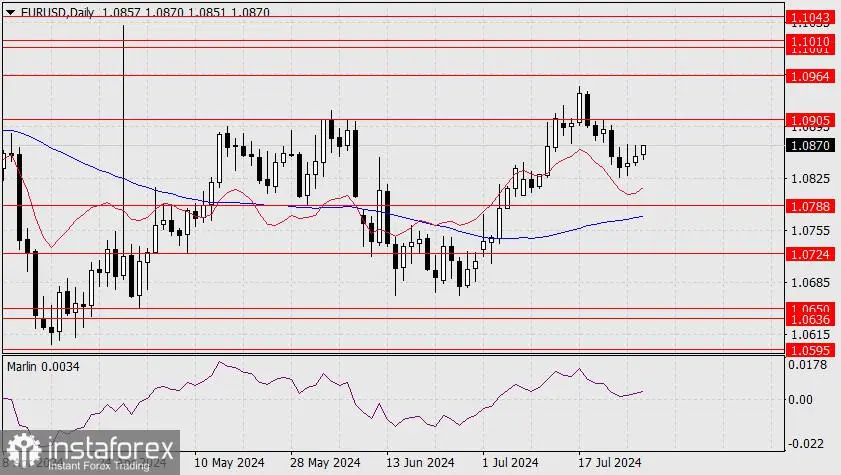
Task: Click the 1.0788 red price label
Action: tap(810, 206)
